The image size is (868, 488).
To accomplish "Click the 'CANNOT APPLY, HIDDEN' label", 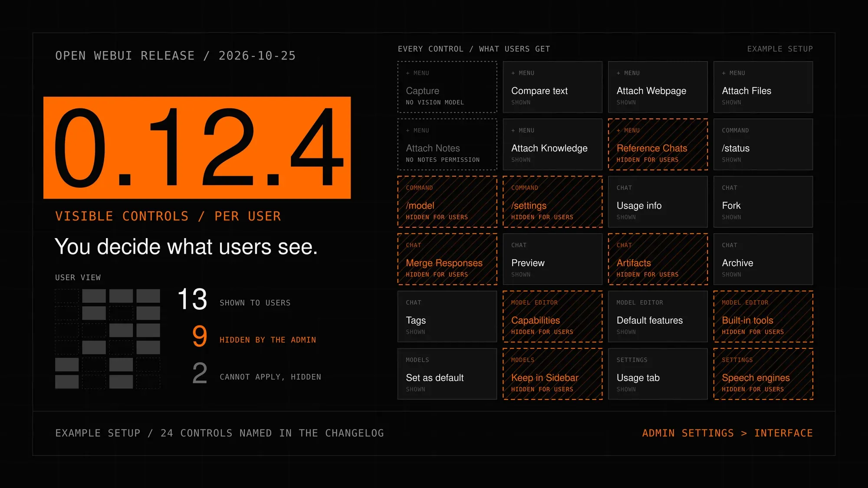I will tap(270, 377).
